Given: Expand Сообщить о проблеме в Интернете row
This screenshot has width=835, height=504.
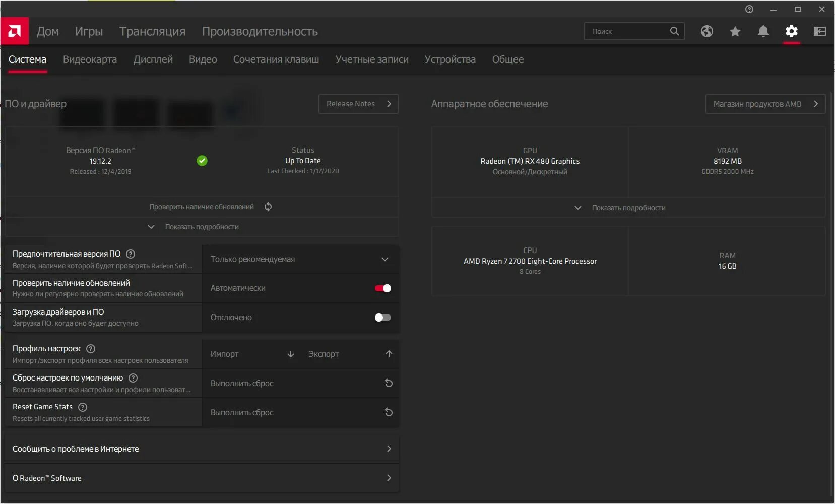Looking at the screenshot, I should click(202, 449).
